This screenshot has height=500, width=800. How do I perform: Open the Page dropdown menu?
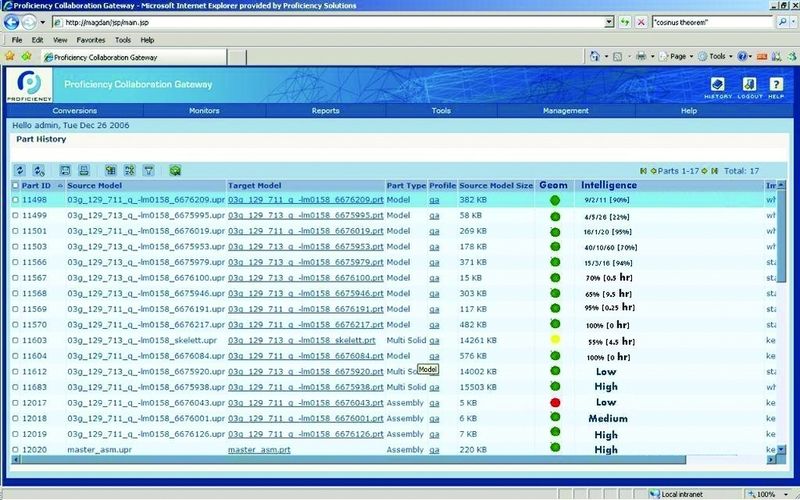[x=676, y=57]
